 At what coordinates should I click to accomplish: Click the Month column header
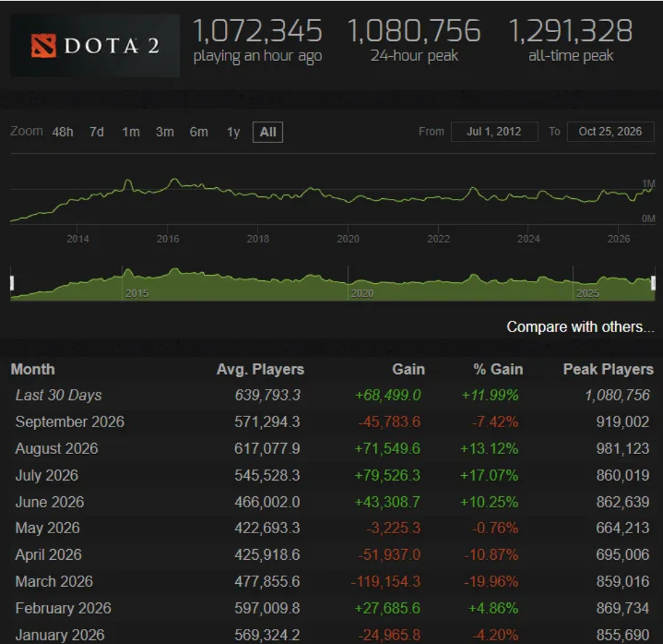(x=33, y=369)
